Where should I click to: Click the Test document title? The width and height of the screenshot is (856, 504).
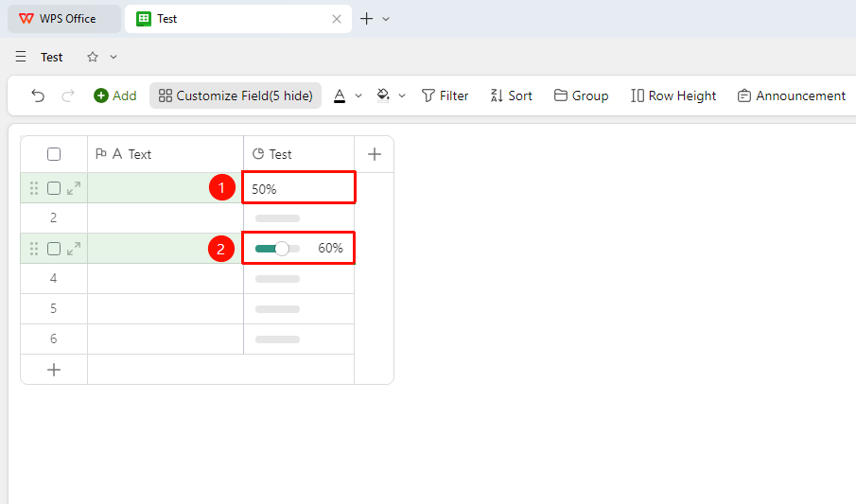coord(52,58)
